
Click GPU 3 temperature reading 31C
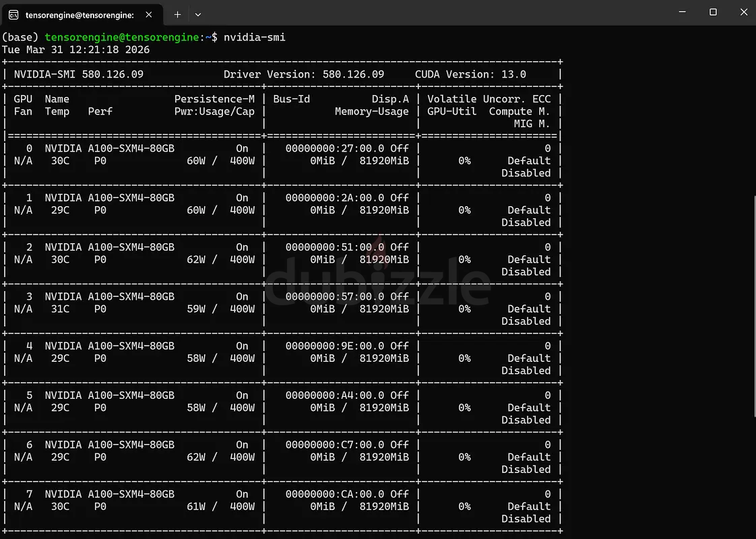point(60,309)
